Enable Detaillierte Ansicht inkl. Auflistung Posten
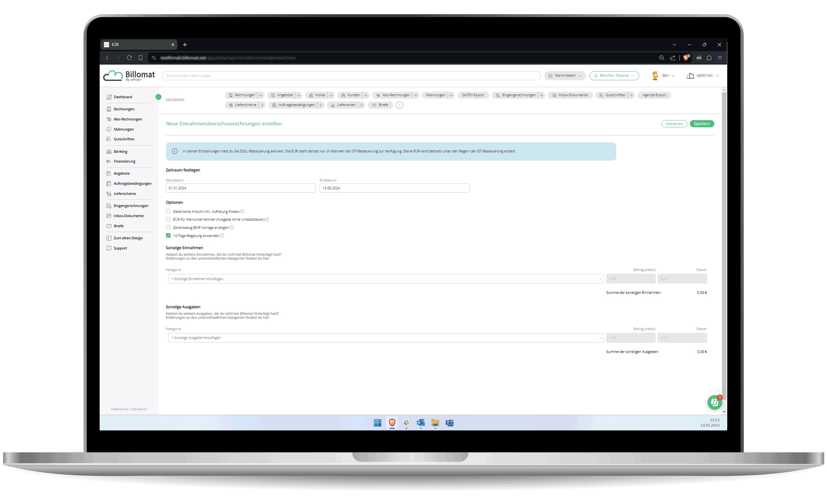827x504 pixels. [x=168, y=211]
